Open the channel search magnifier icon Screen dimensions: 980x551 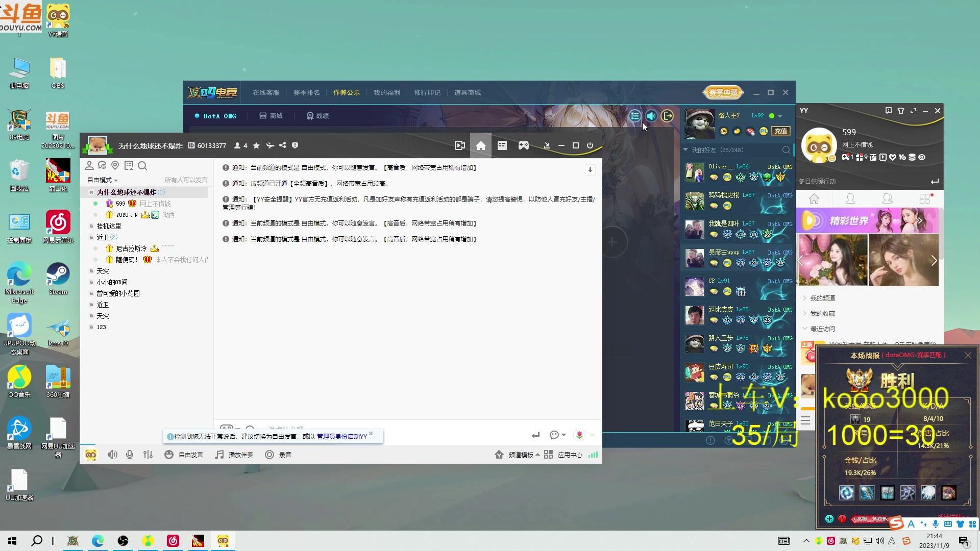142,165
